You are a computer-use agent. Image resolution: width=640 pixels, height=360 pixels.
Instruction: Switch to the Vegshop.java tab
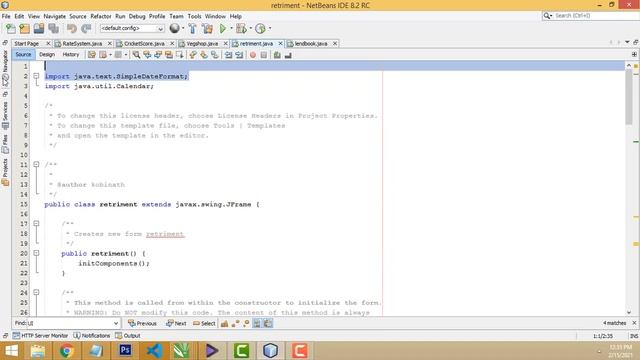[x=202, y=43]
